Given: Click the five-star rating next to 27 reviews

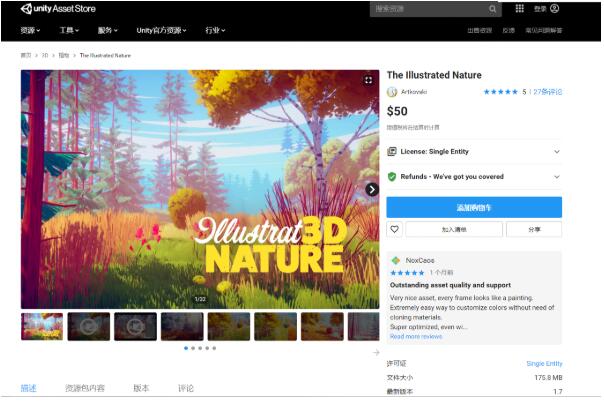Looking at the screenshot, I should pyautogui.click(x=500, y=92).
